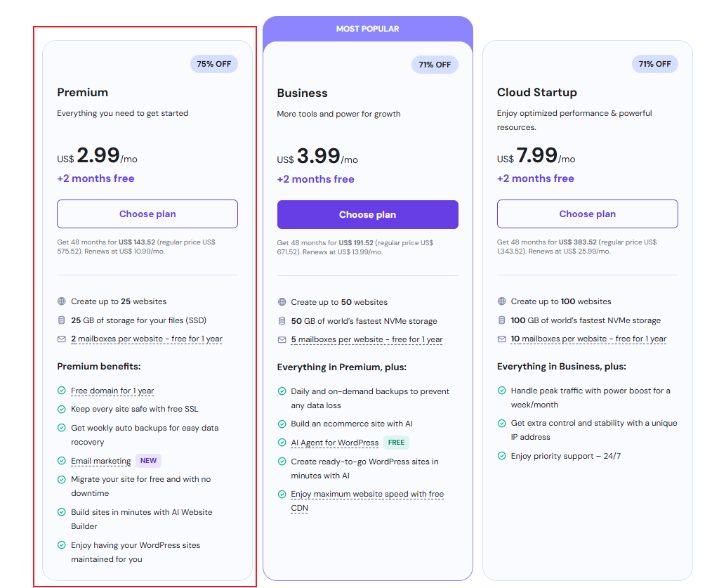Click the MOST POPULAR banner

pyautogui.click(x=367, y=29)
